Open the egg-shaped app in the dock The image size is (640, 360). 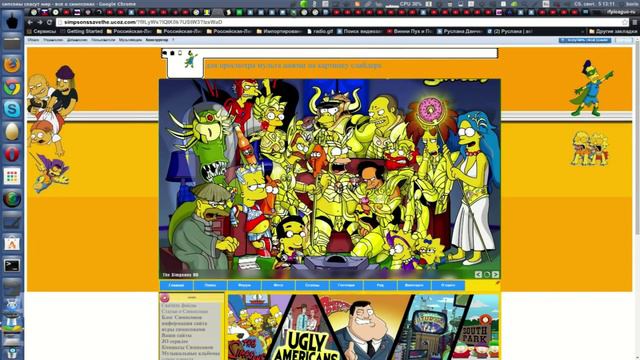(12, 131)
